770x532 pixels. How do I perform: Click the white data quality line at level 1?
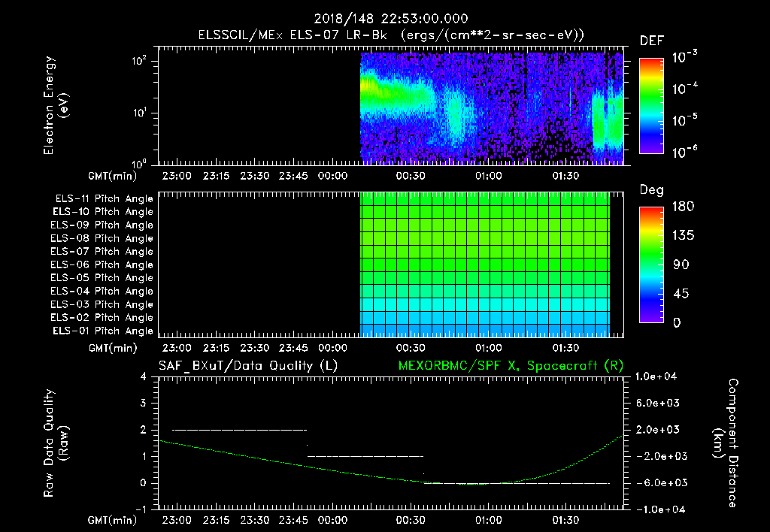click(x=365, y=456)
